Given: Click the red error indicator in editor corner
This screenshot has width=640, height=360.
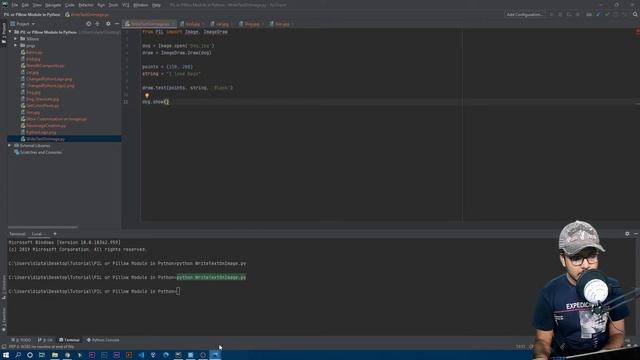Looking at the screenshot, I should (x=638, y=31).
